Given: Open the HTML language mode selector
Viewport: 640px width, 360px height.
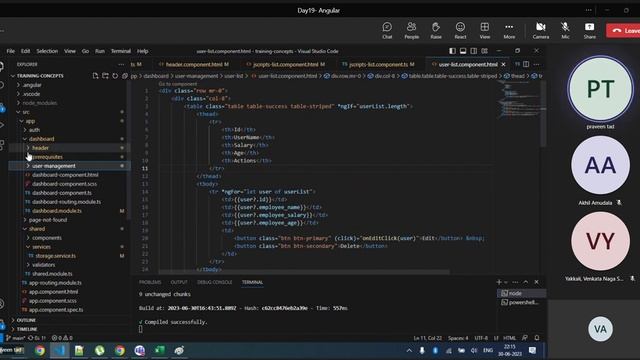Looking at the screenshot, I should (x=509, y=338).
